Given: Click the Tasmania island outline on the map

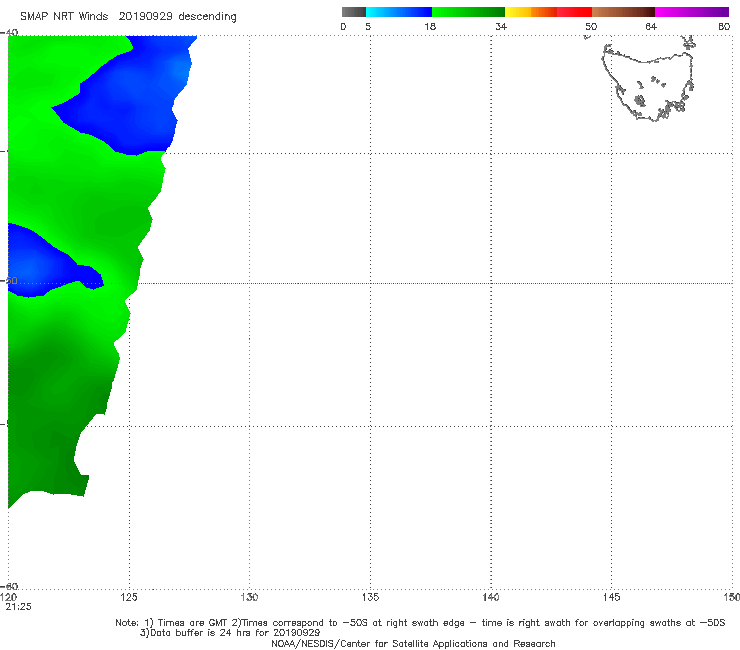Looking at the screenshot, I should (x=649, y=83).
